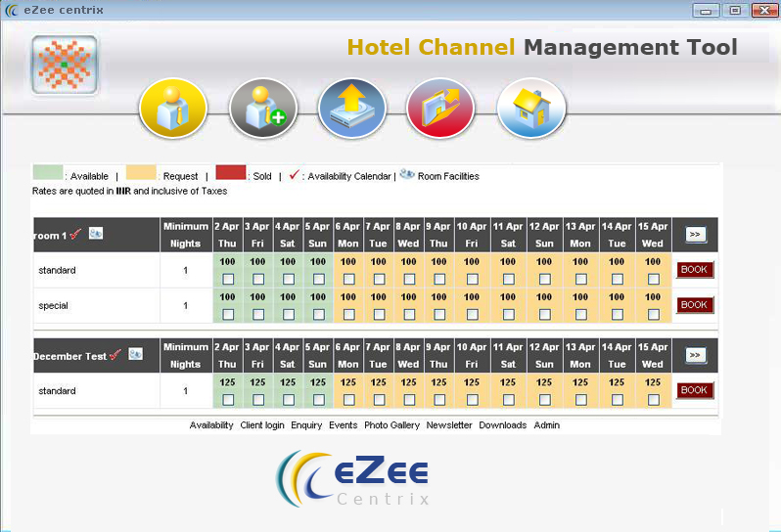Tick December Test standard 4 Apr checkbox
Image resolution: width=781 pixels, height=532 pixels.
click(x=289, y=400)
